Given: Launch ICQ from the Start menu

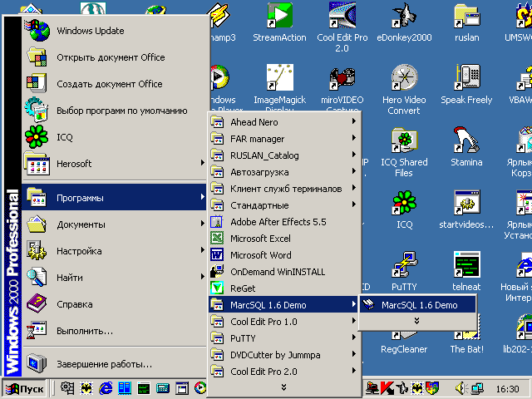Looking at the screenshot, I should point(114,137).
